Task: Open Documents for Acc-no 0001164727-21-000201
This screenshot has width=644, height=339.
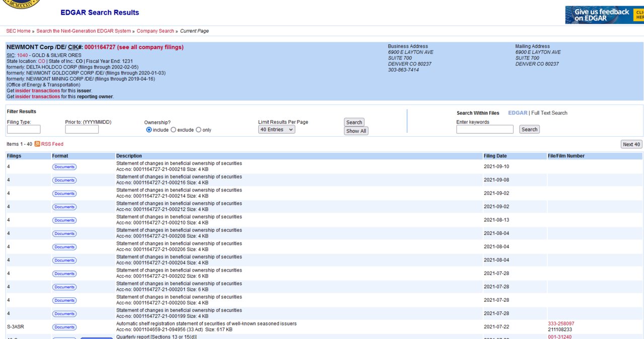Action: (x=64, y=287)
